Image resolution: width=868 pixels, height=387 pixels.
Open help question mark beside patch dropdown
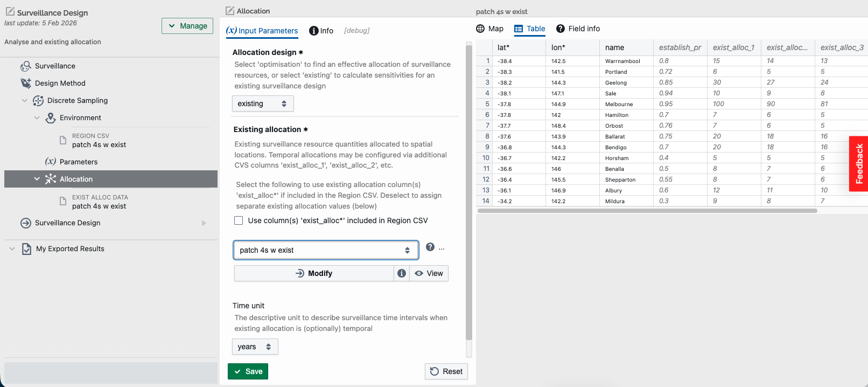point(430,247)
